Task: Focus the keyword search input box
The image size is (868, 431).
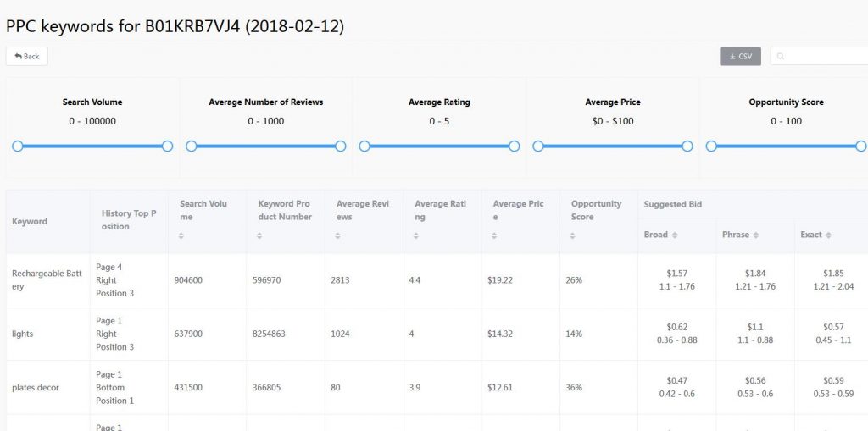Action: coord(822,57)
